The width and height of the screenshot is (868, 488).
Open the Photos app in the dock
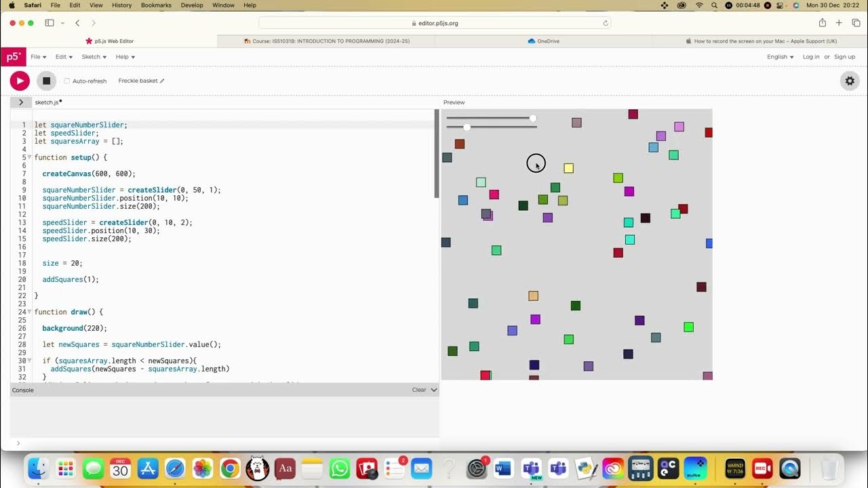pos(203,468)
